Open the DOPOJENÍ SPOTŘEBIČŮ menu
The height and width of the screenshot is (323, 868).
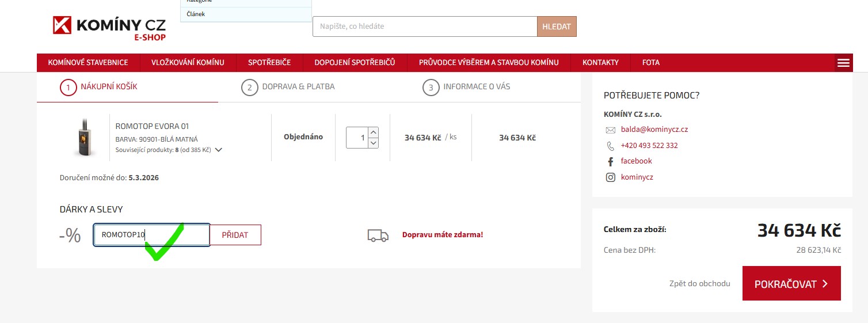click(x=355, y=63)
